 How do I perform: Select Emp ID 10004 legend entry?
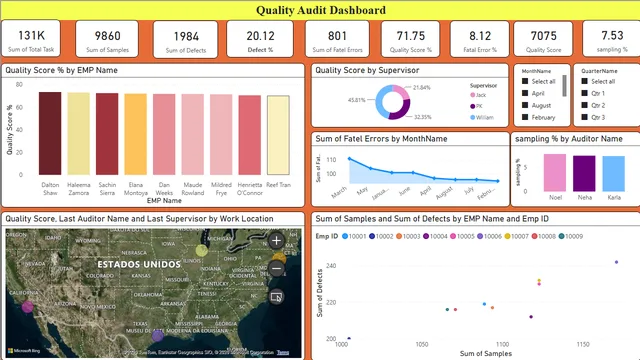[x=435, y=236]
